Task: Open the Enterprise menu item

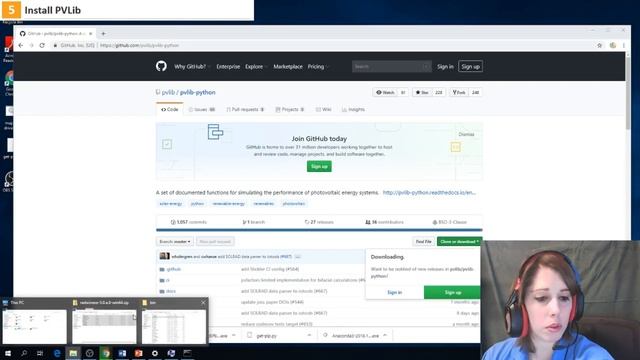Action: tap(228, 67)
